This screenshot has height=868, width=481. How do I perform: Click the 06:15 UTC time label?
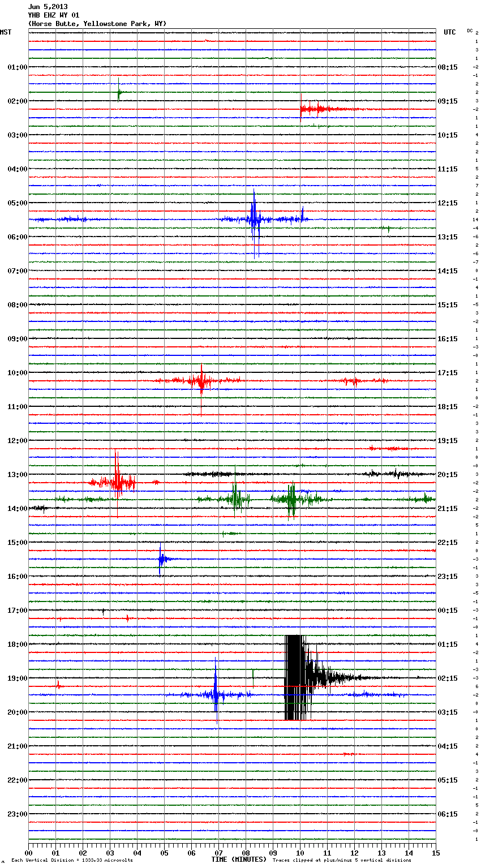click(448, 814)
